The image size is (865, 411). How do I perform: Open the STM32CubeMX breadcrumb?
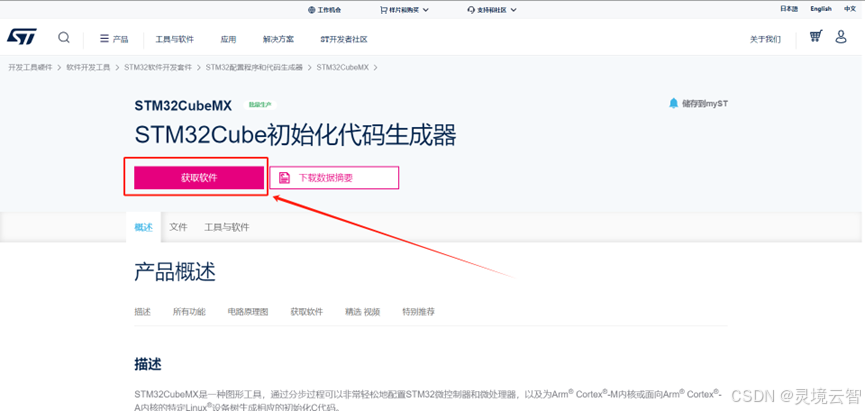coord(343,67)
